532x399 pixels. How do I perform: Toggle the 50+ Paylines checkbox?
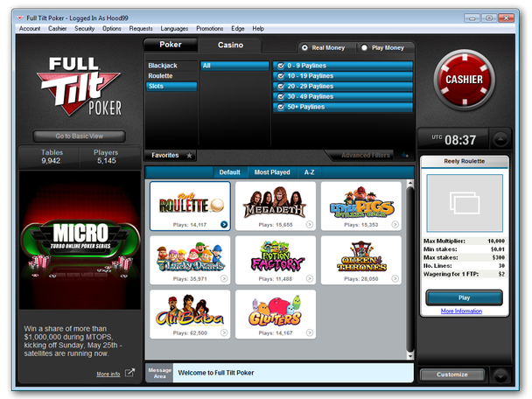point(281,107)
